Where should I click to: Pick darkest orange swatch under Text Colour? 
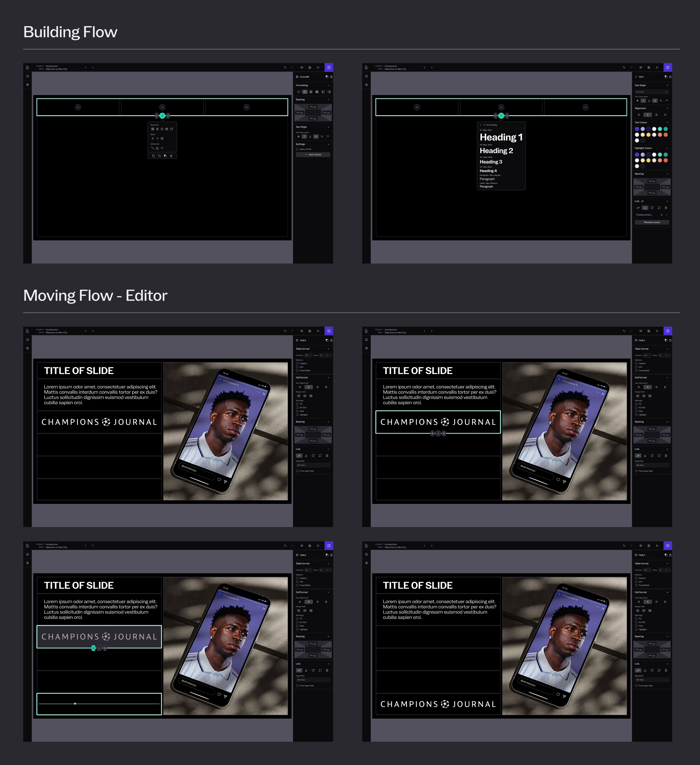(666, 135)
